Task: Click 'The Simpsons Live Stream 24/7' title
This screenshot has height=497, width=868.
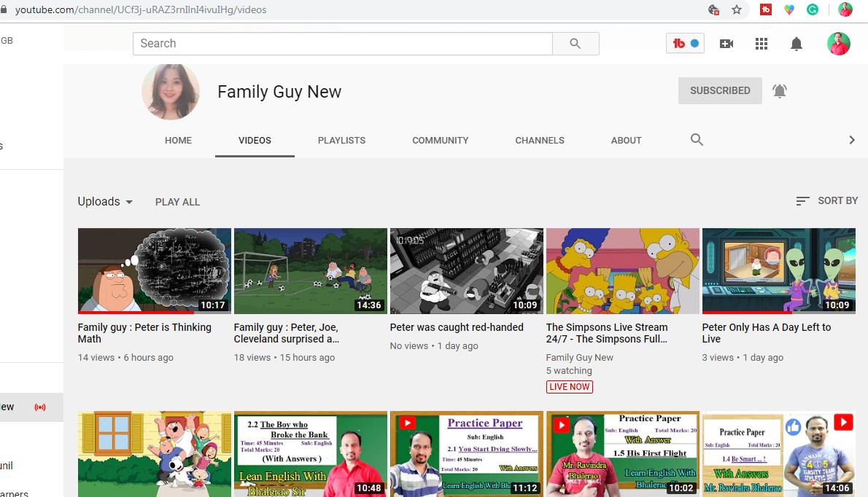Action: tap(607, 333)
